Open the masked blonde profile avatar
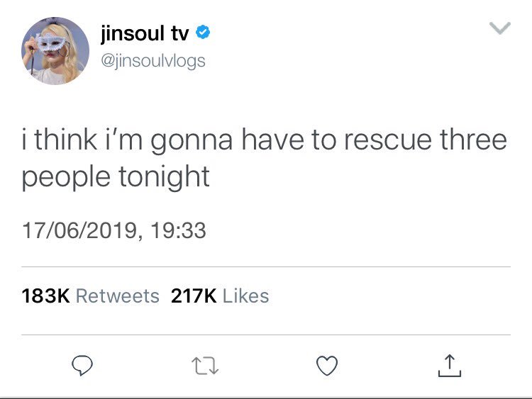The width and height of the screenshot is (532, 399). pyautogui.click(x=55, y=51)
